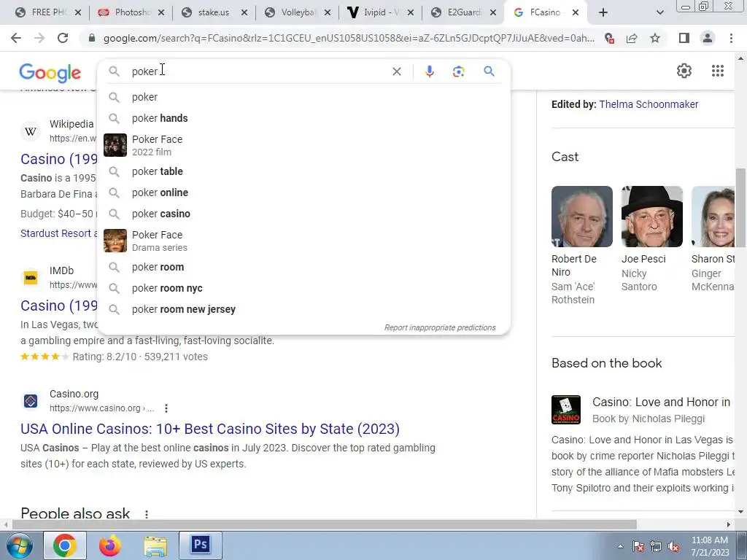
Task: Click the browser address bar URL
Action: click(x=349, y=38)
